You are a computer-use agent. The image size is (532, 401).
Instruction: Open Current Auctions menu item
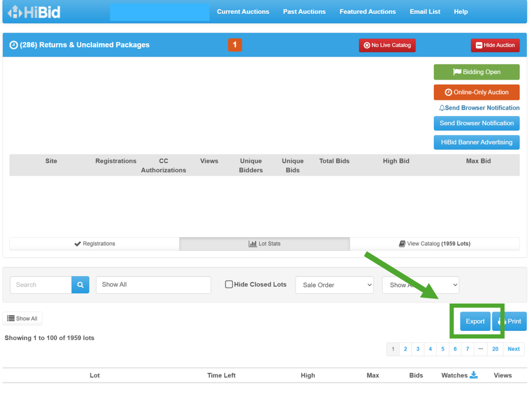tap(243, 11)
